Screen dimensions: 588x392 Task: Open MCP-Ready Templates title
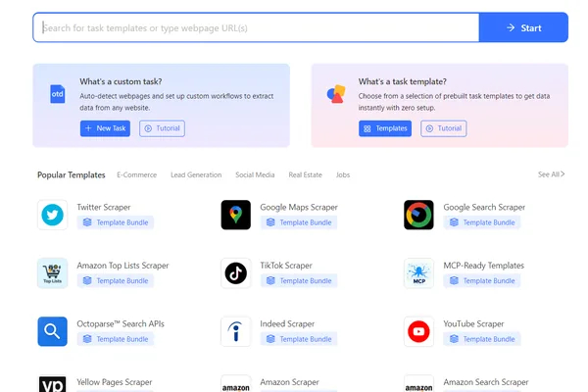pyautogui.click(x=484, y=266)
